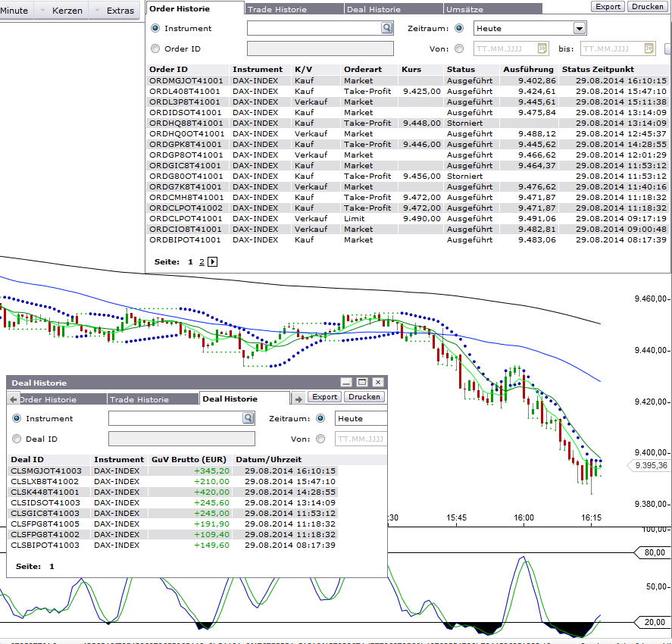Open Trade Historie tab in Deal Historie window
This screenshot has width=672, height=644.
pos(152,399)
